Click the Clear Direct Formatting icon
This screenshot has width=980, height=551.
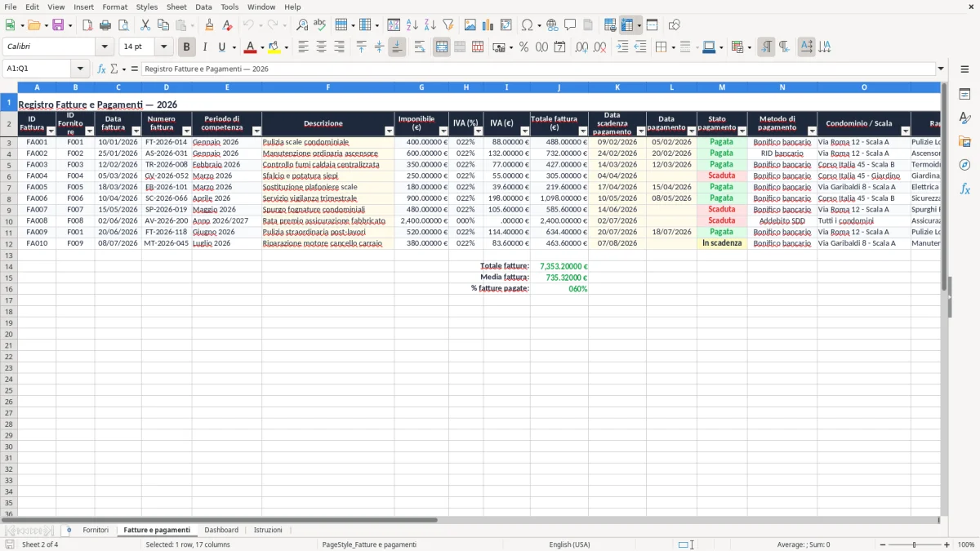(x=227, y=25)
